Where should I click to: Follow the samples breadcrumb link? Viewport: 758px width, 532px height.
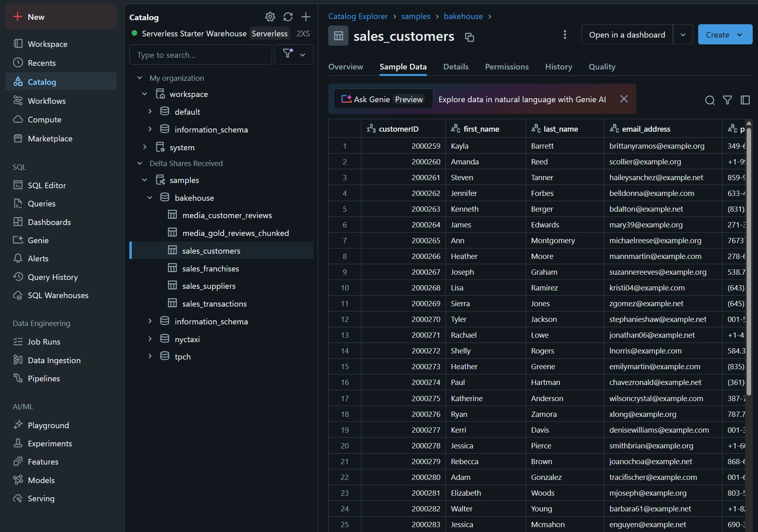tap(416, 16)
